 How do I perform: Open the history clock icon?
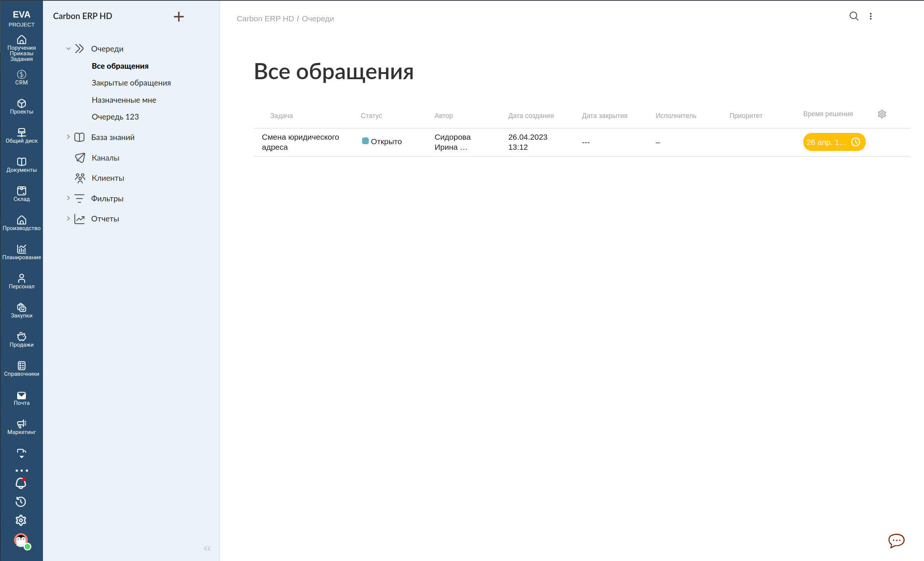click(x=21, y=502)
